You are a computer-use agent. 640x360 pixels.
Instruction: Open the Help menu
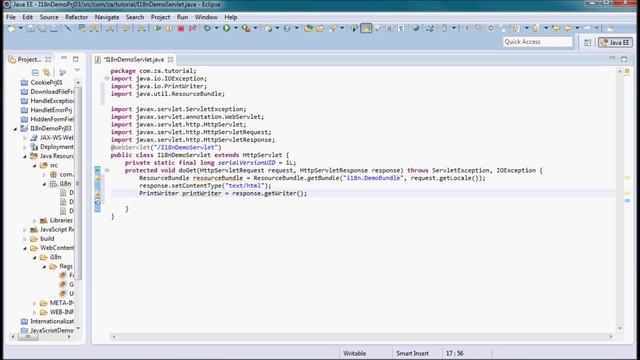pyautogui.click(x=231, y=17)
